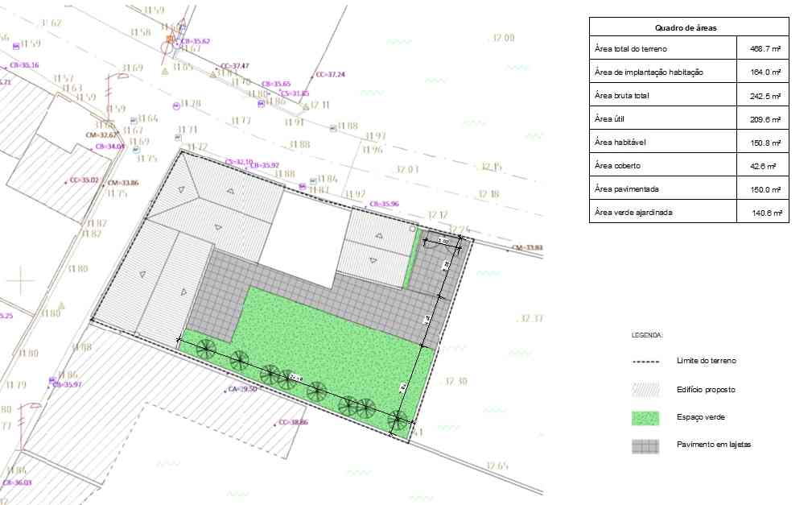812x505 pixels.
Task: Click the Limite do terreno dashed line sample
Action: click(x=645, y=362)
